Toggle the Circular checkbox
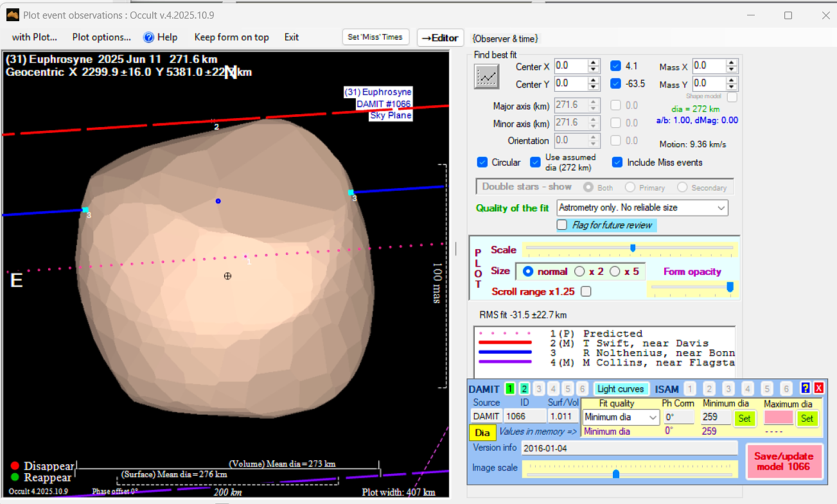Image resolution: width=837 pixels, height=504 pixels. 482,162
